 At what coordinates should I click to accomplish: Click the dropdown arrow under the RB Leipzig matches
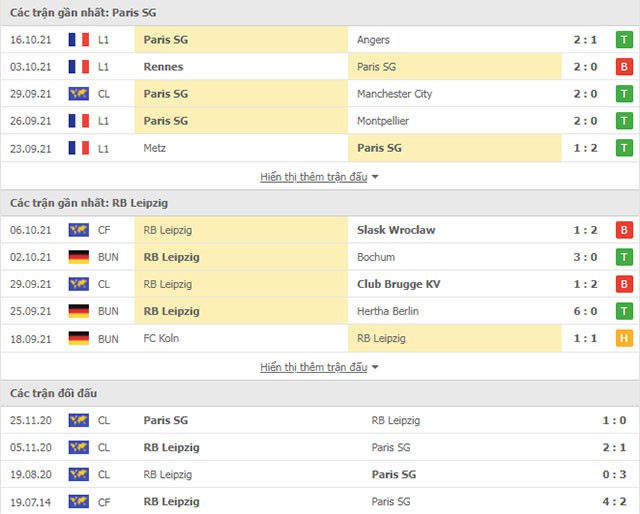pos(375,367)
